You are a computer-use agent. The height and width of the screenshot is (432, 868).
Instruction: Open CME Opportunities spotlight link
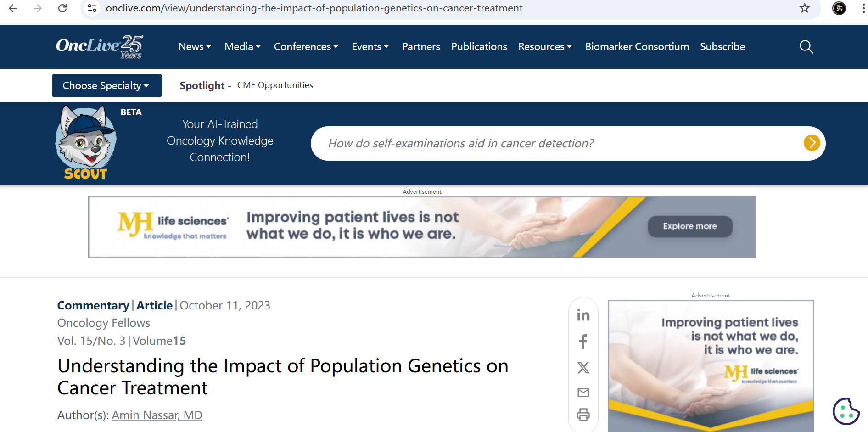275,85
